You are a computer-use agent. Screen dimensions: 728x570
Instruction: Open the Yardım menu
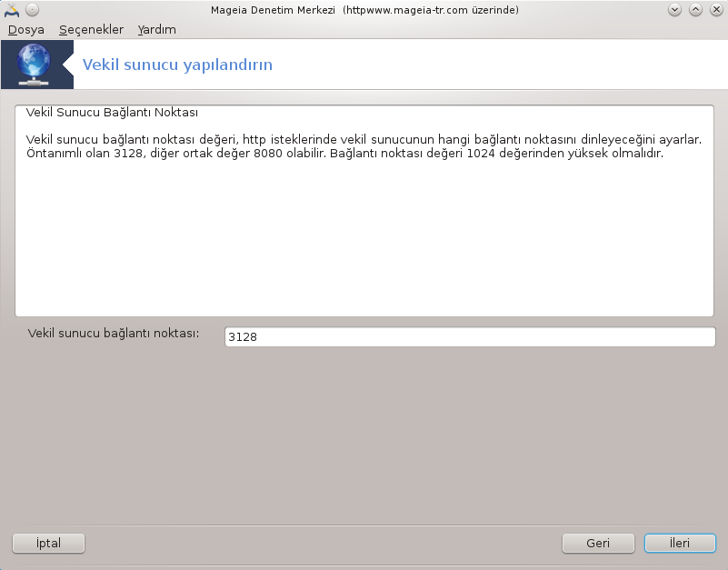[x=156, y=30]
